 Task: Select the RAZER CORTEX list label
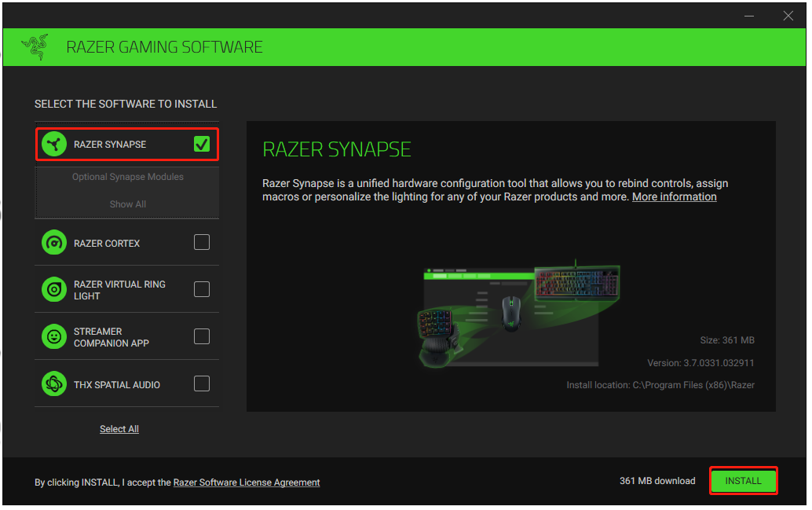point(107,244)
